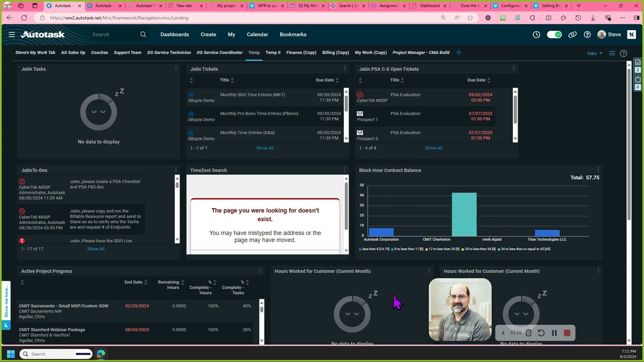Click Titan Technologies LLC blue bar
Image resolution: width=644 pixels, height=362 pixels.
pos(547,233)
